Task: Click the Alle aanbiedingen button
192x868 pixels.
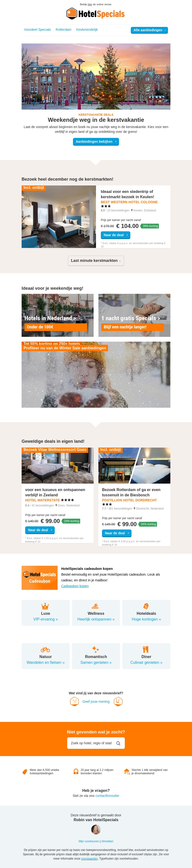Action: pyautogui.click(x=149, y=30)
